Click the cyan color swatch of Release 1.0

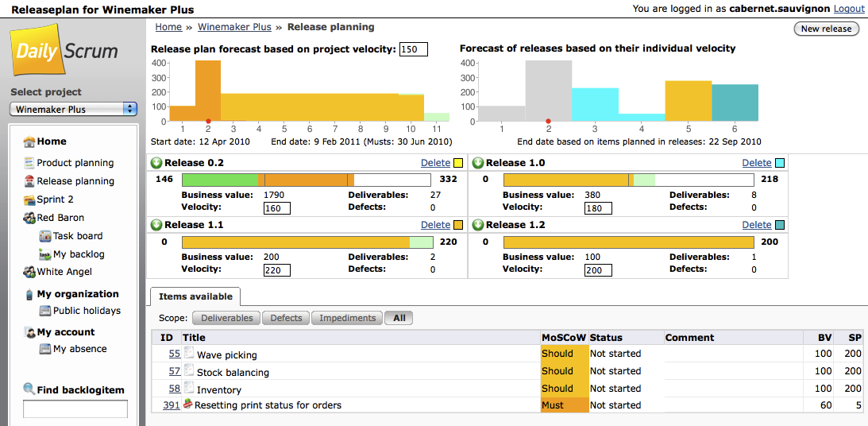[779, 163]
